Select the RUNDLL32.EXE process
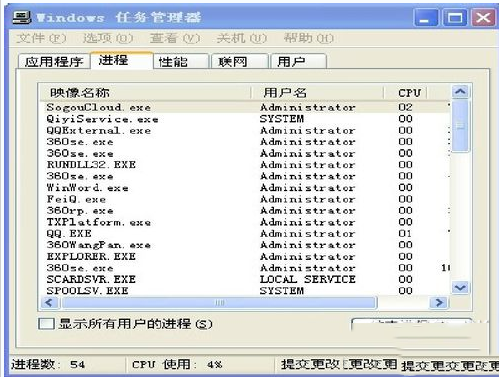 coord(245,165)
